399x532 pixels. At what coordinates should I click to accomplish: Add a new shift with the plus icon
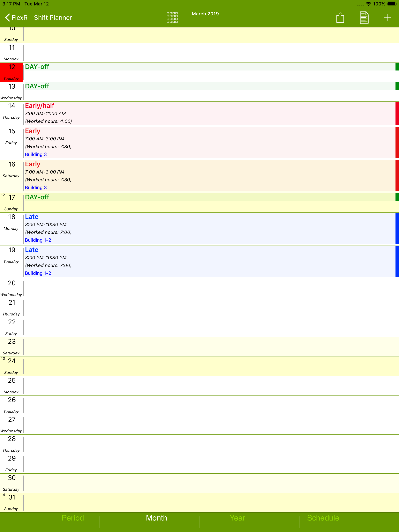tap(388, 17)
